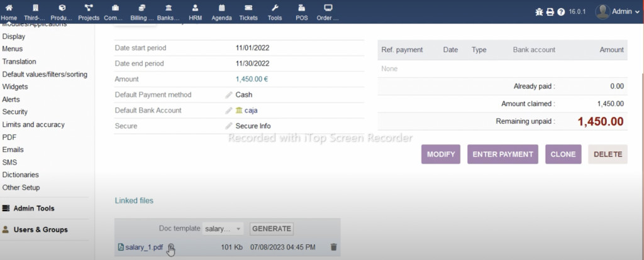This screenshot has width=644, height=260.
Task: Click the print page icon
Action: tap(550, 12)
